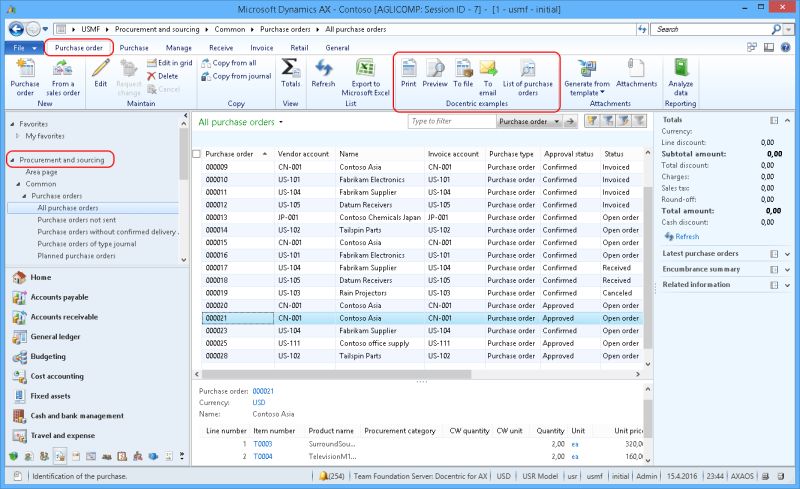Screen dimensions: 800x489
Task: Create a new Purchase order from the ribbon
Action: pyautogui.click(x=25, y=78)
